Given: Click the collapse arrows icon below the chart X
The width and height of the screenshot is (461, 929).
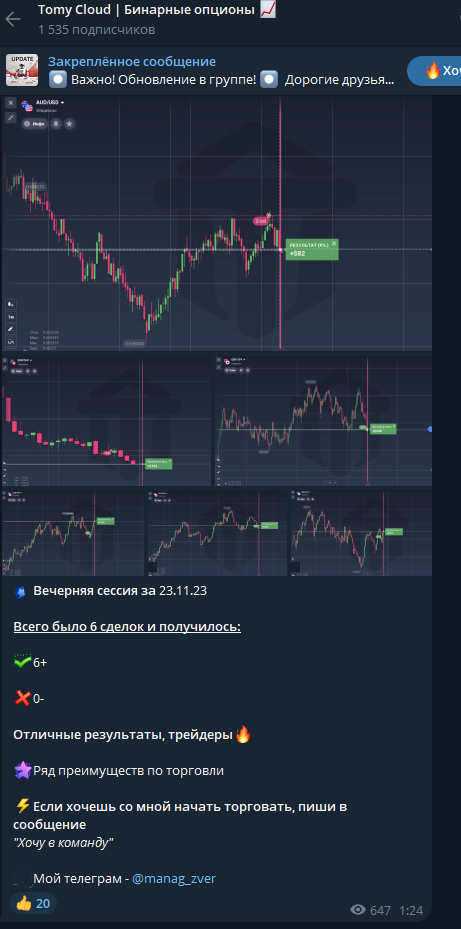Looking at the screenshot, I should (x=11, y=117).
